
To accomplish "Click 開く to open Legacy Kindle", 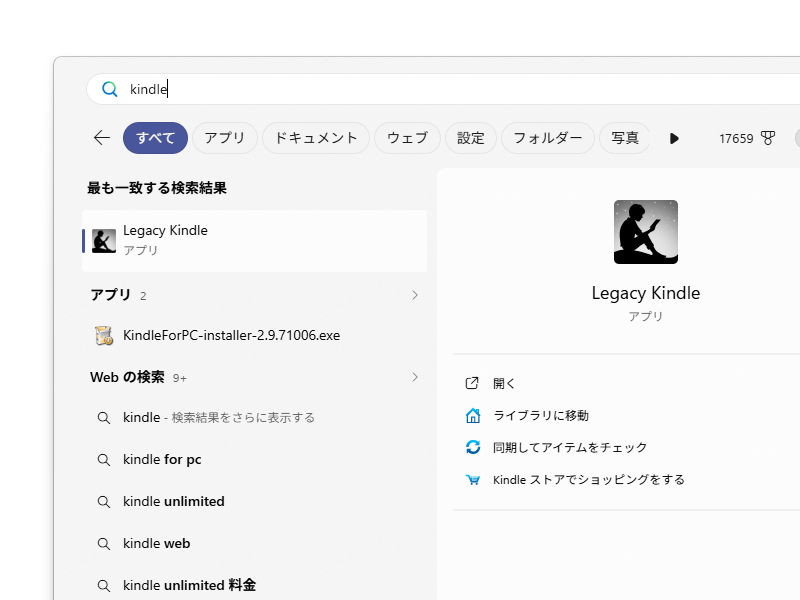I will (504, 383).
